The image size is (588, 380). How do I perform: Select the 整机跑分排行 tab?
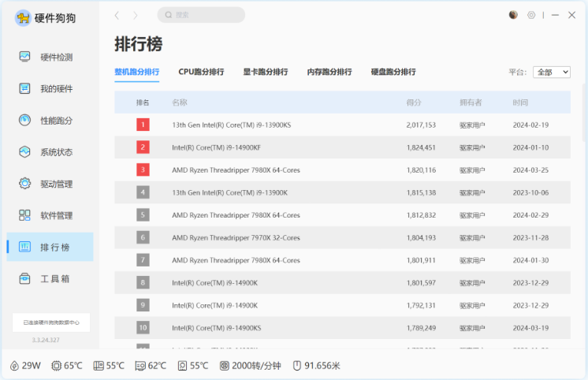click(137, 72)
